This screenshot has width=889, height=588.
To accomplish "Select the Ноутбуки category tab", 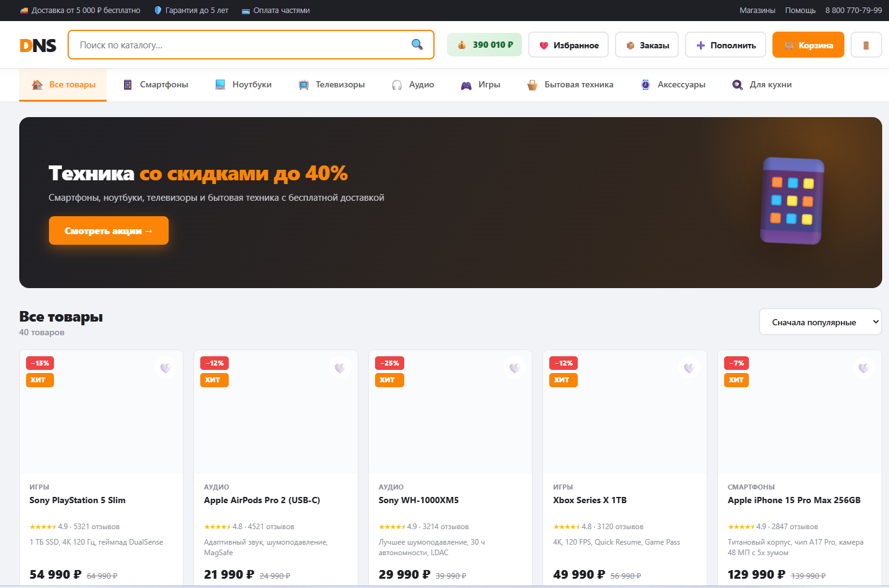I will 243,85.
